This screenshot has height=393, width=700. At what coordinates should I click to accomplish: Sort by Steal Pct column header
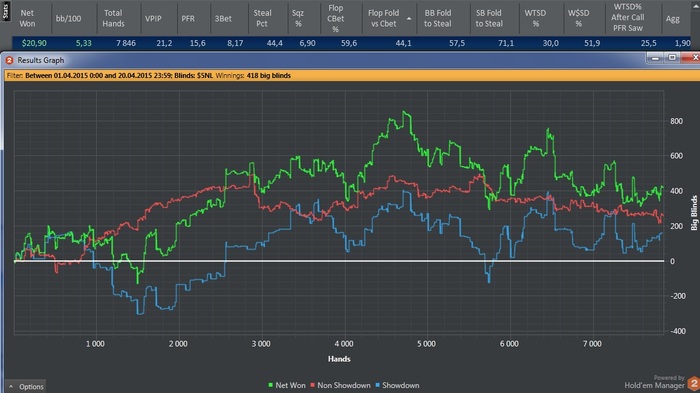point(262,18)
